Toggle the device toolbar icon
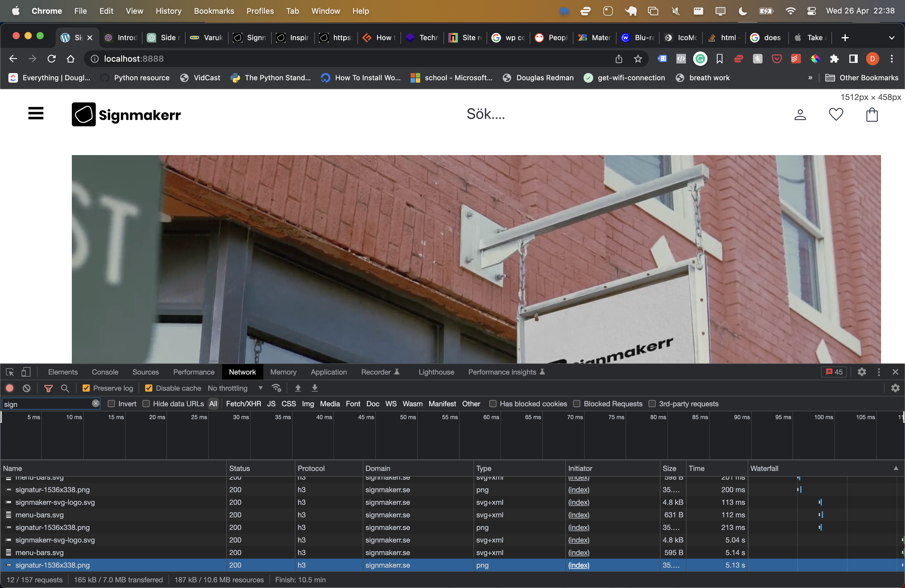Screen dimensions: 905x588 pyautogui.click(x=25, y=372)
